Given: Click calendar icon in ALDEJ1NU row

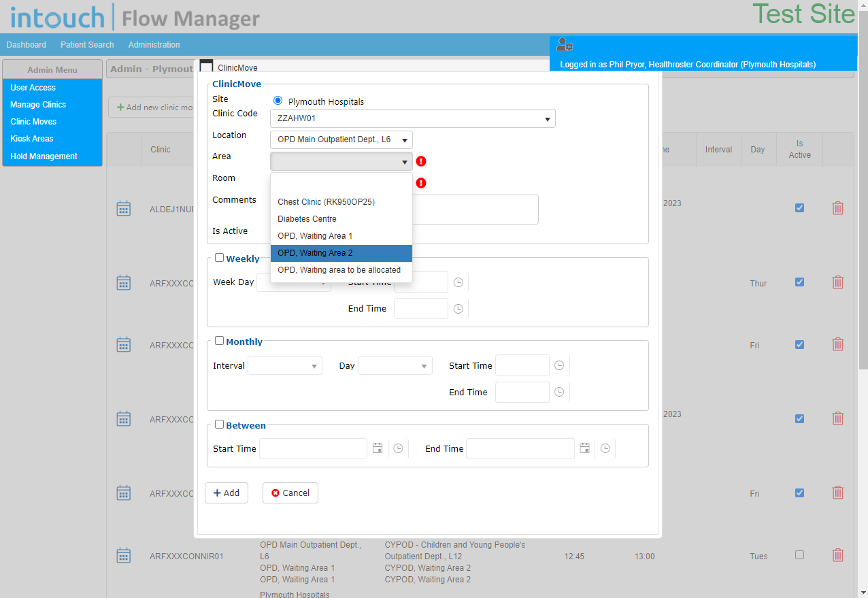Looking at the screenshot, I should point(123,209).
